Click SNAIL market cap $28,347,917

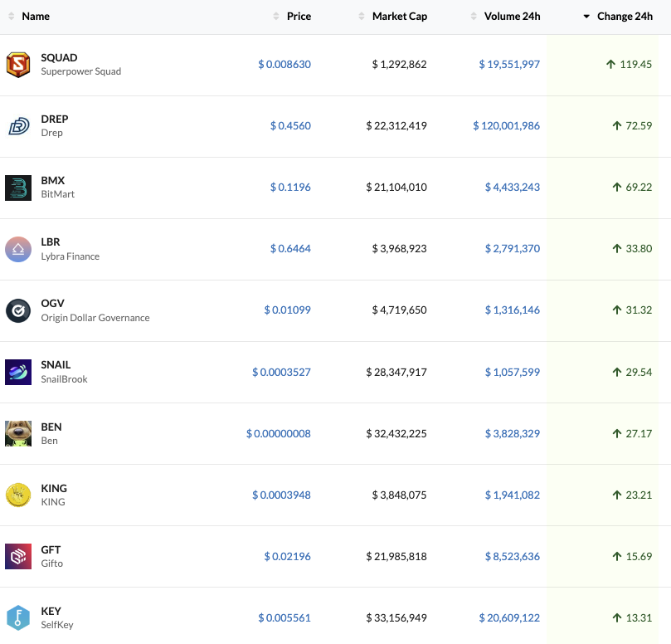pyautogui.click(x=396, y=372)
